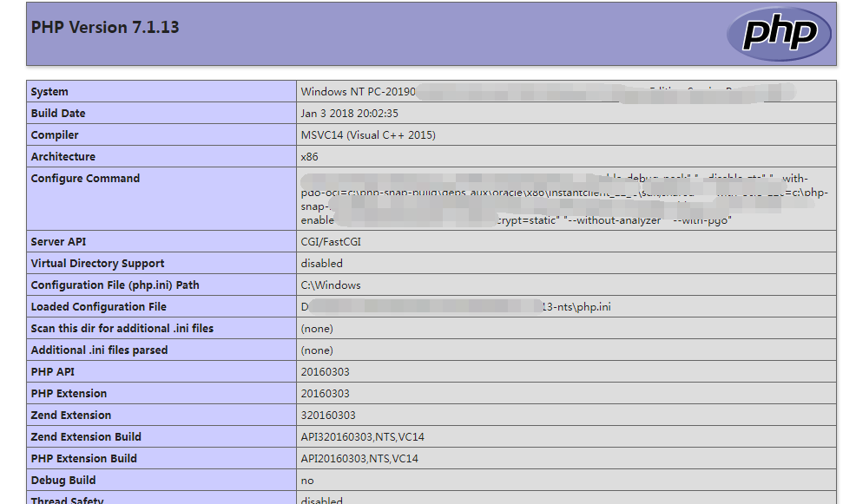856x504 pixels.
Task: Click the 'Configure Command' row label
Action: 85,179
